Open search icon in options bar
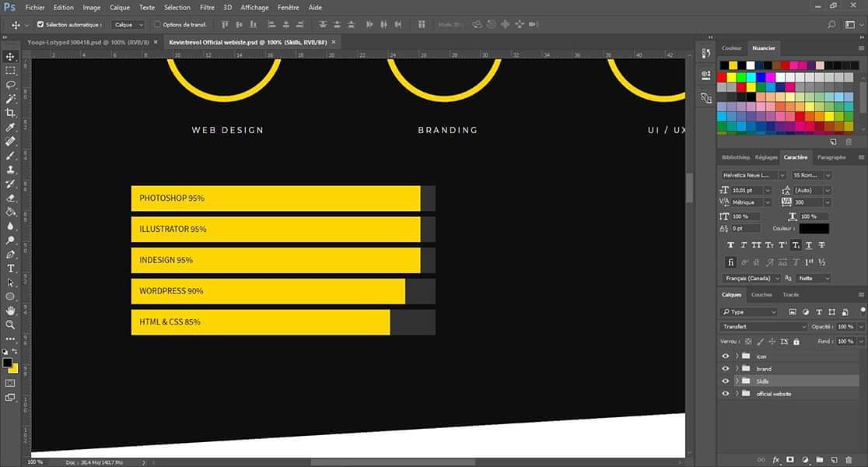The height and width of the screenshot is (467, 868). (831, 24)
